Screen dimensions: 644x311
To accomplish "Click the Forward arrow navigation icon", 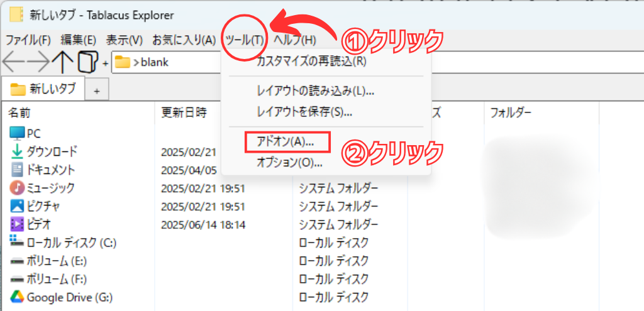I will click(38, 62).
